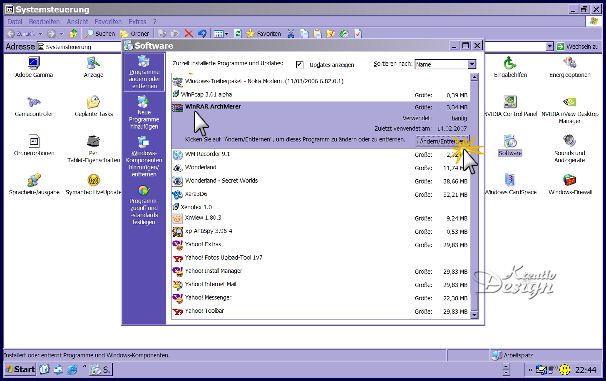
Task: Select the Yahoo! Messenger entry
Action: coord(321,298)
